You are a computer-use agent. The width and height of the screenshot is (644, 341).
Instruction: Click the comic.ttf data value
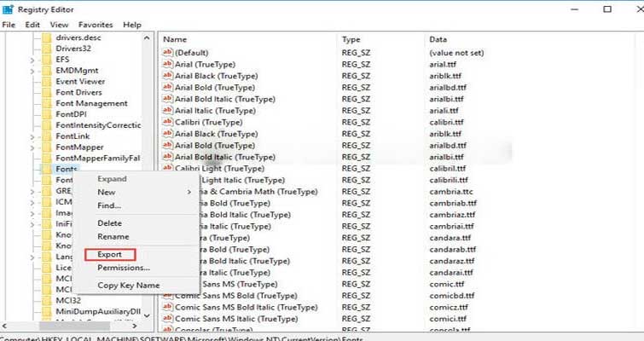pos(446,284)
